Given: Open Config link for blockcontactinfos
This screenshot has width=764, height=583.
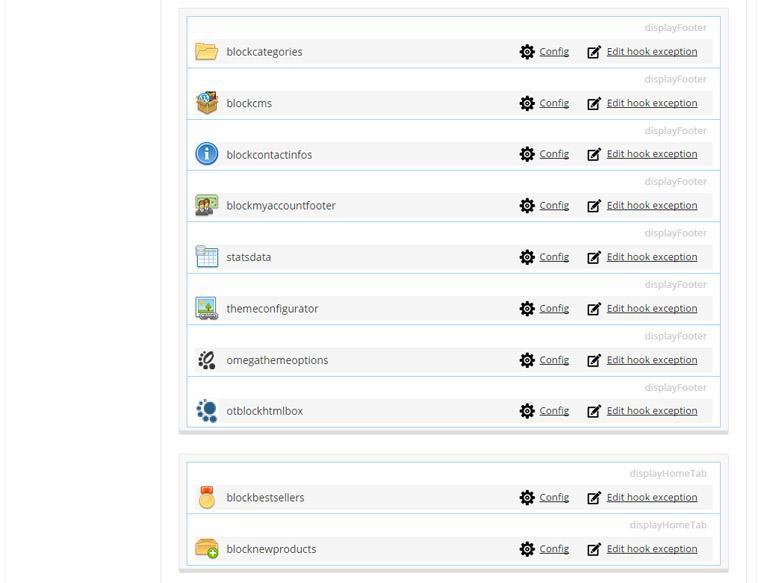Looking at the screenshot, I should point(554,154).
